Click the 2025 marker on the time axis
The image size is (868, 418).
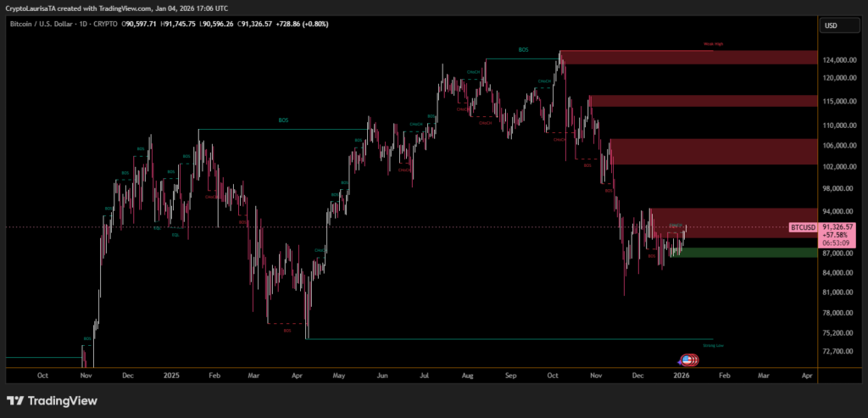(171, 374)
